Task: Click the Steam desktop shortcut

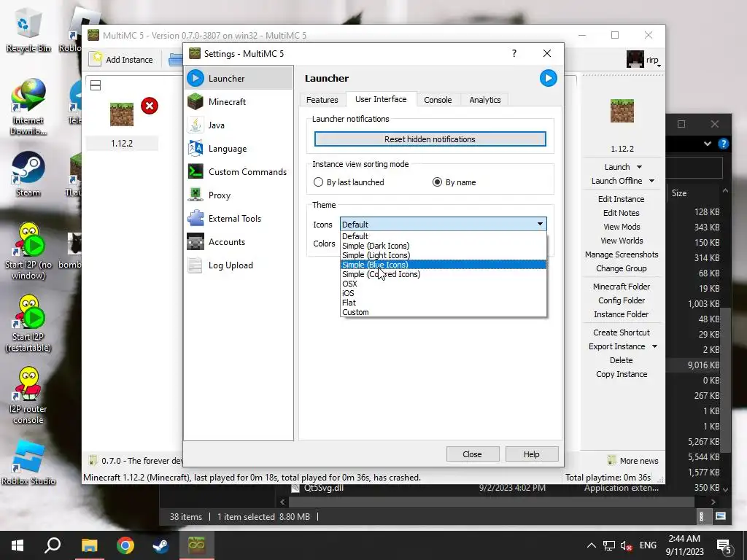Action: [28, 174]
